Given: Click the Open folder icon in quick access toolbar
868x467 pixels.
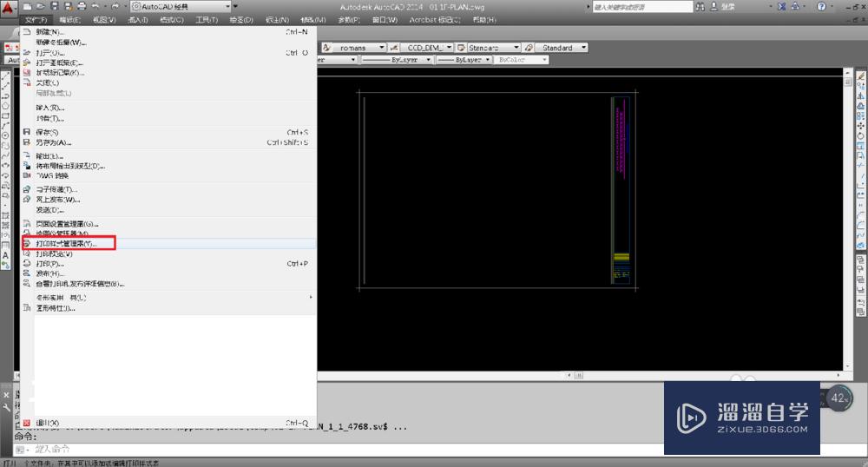Looking at the screenshot, I should pyautogui.click(x=41, y=7).
